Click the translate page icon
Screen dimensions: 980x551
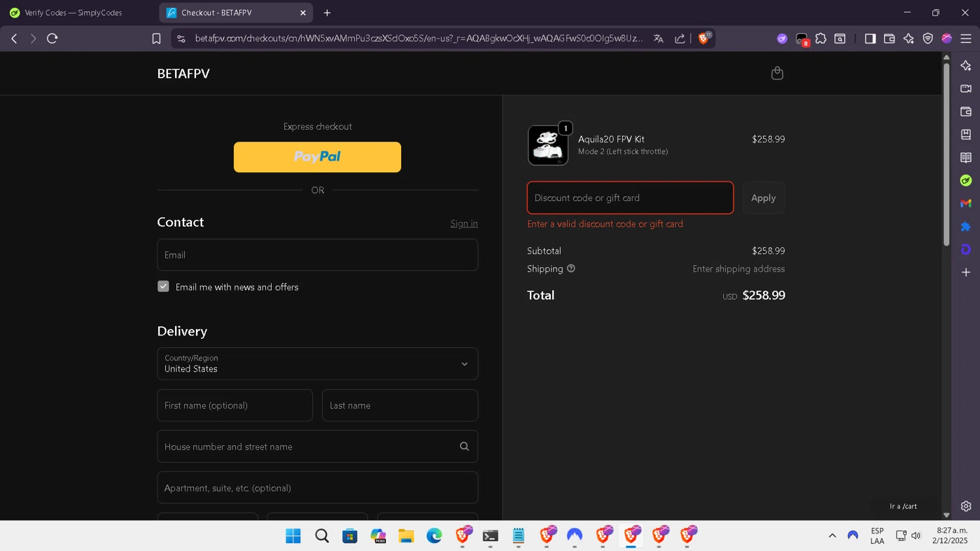[659, 39]
